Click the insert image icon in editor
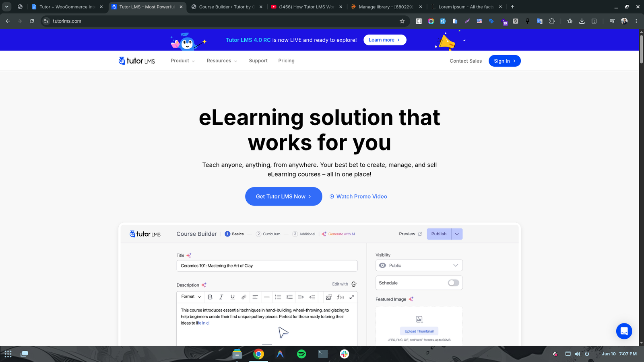Viewport: 644px width, 362px height. pos(328,297)
